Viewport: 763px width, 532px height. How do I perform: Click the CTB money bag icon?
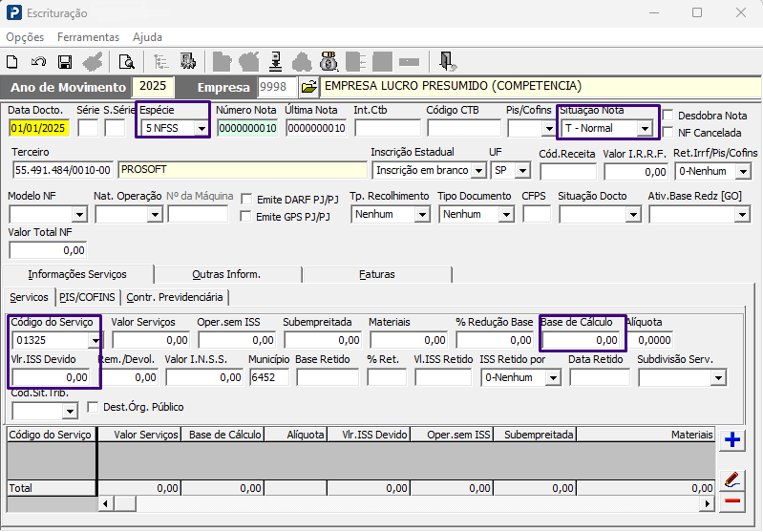(329, 61)
